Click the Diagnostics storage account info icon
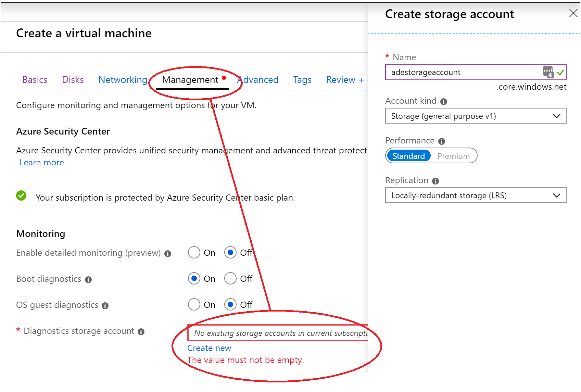This screenshot has height=392, width=581. [x=141, y=331]
